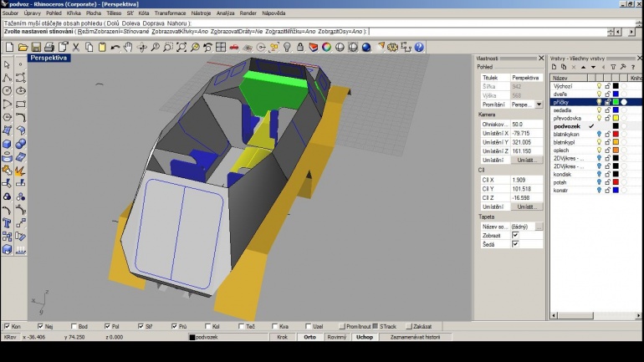Create a new document from toolbar
Screen dimensions: 644x362
click(x=9, y=47)
